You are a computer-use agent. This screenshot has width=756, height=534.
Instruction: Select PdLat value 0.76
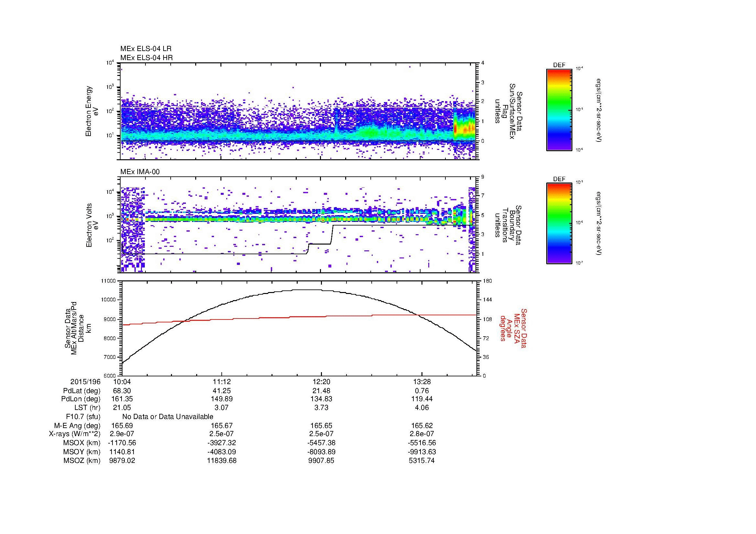[422, 391]
